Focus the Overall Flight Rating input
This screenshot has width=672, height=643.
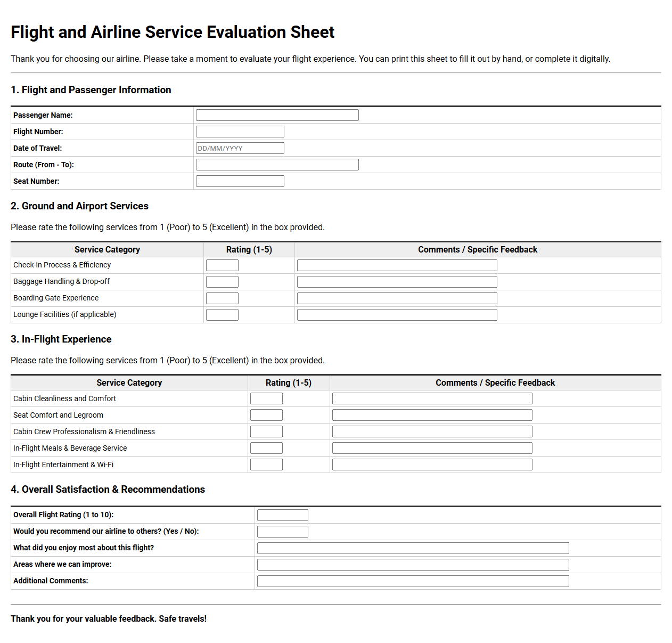pos(282,515)
